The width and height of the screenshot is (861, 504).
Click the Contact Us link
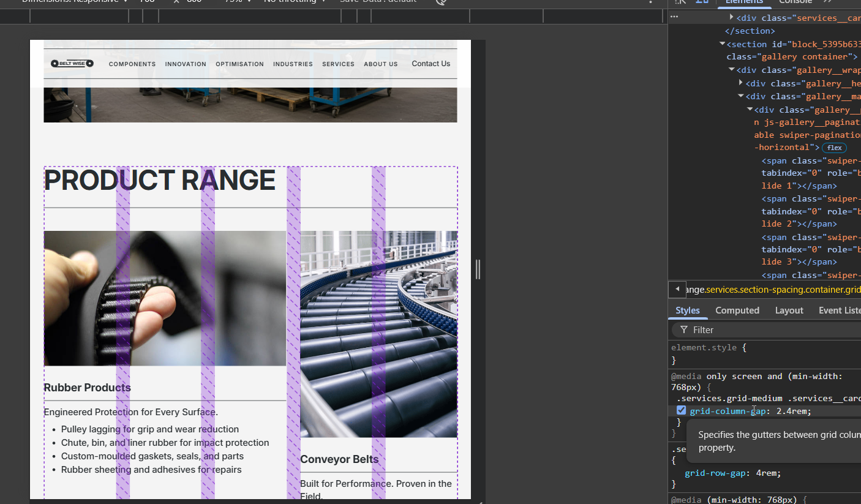click(x=430, y=64)
